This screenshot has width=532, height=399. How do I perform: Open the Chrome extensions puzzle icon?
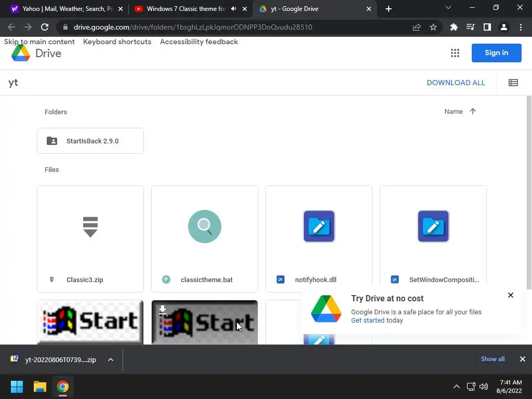pyautogui.click(x=454, y=27)
